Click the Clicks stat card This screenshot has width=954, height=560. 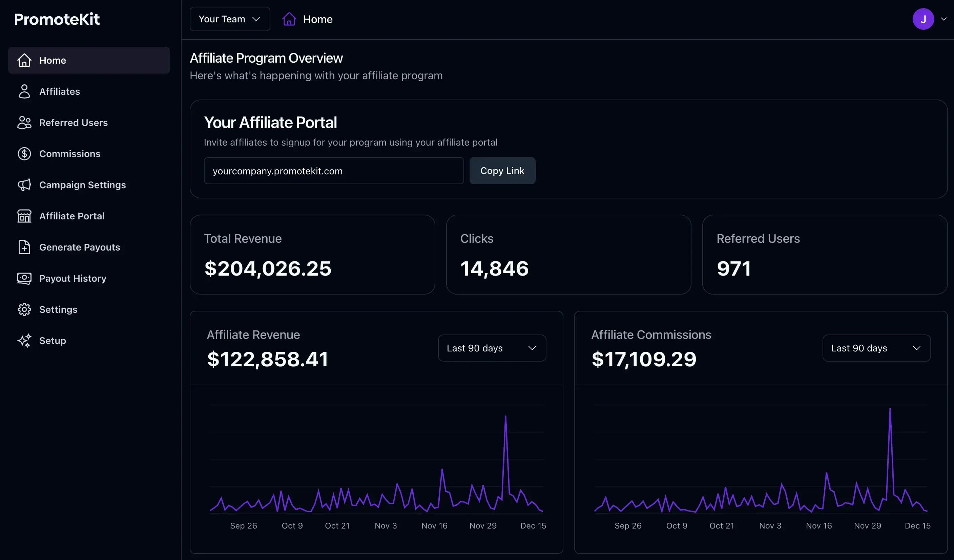click(x=568, y=255)
